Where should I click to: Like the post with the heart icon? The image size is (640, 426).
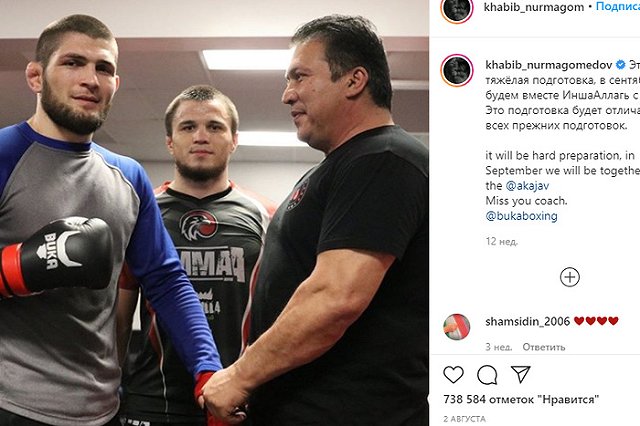coord(453,375)
